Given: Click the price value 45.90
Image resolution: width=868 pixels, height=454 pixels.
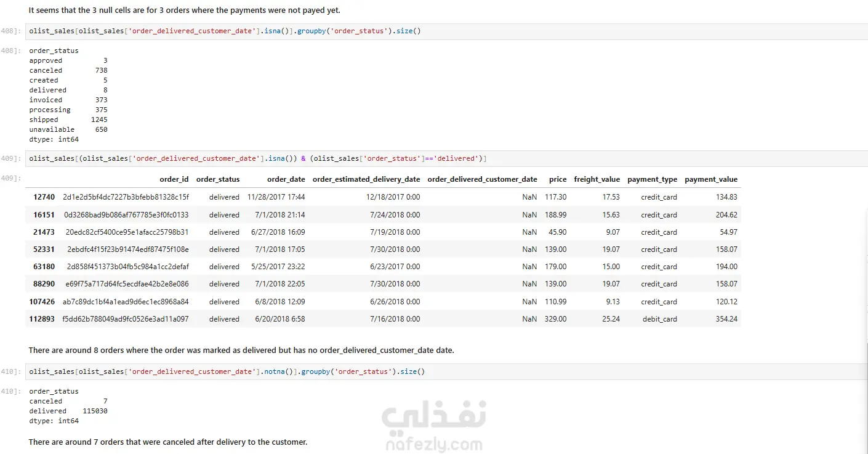Looking at the screenshot, I should point(557,232).
